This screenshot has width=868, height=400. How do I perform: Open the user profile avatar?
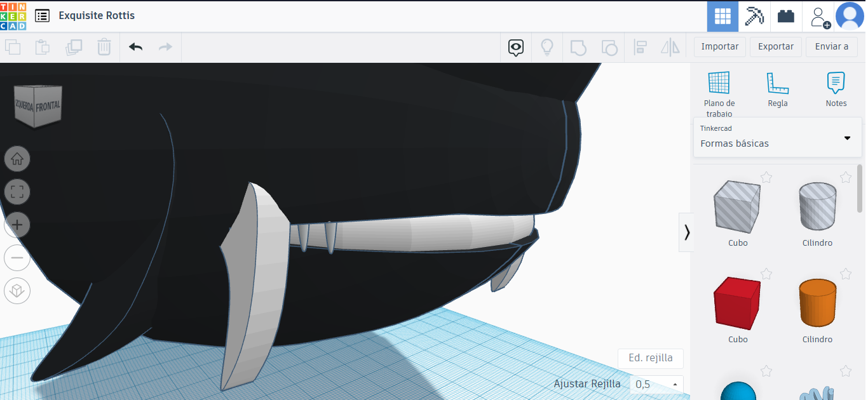click(x=850, y=16)
